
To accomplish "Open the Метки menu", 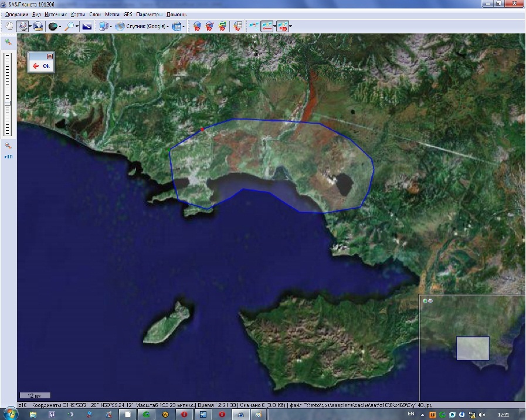I will pos(112,13).
